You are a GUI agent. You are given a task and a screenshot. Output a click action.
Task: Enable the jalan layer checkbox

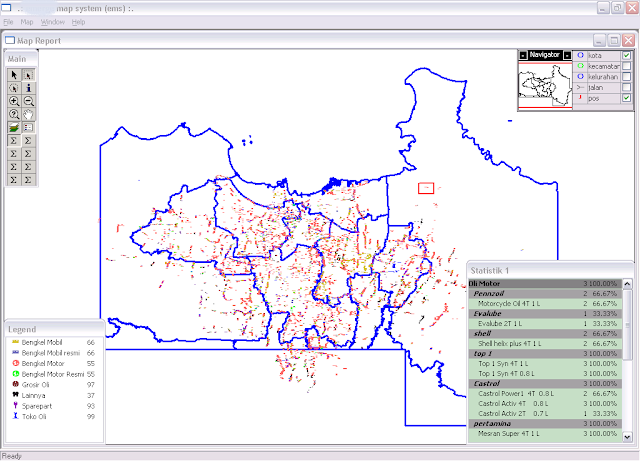(x=626, y=87)
